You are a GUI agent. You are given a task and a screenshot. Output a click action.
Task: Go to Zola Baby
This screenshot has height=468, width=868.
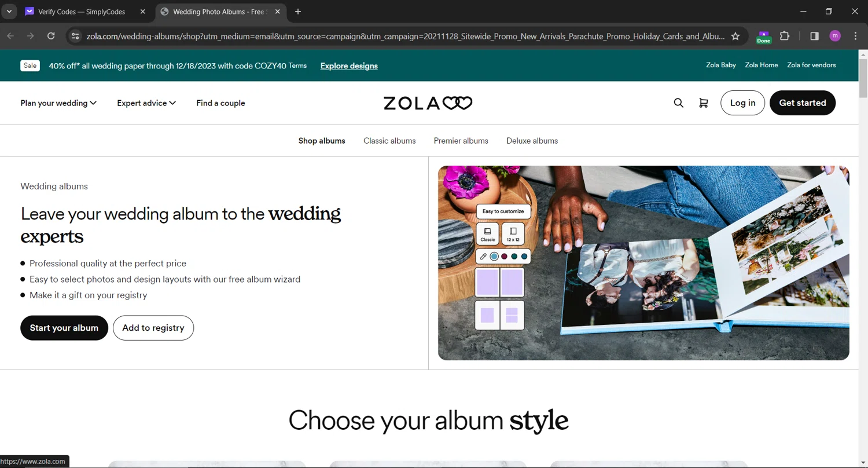[x=721, y=65]
